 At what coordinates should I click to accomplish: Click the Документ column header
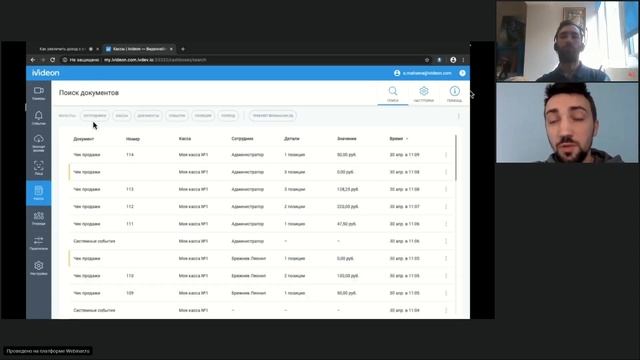(x=84, y=139)
